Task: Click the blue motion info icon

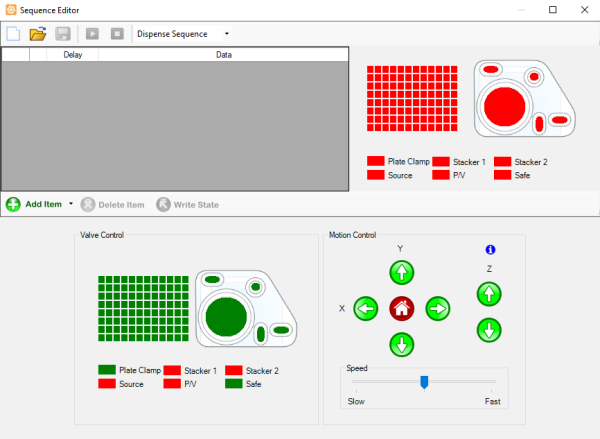Action: pos(490,250)
